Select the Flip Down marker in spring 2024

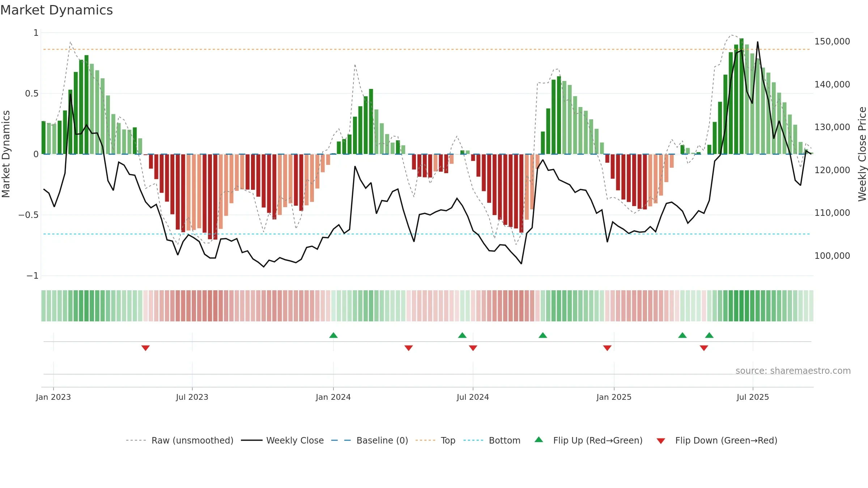pyautogui.click(x=409, y=348)
